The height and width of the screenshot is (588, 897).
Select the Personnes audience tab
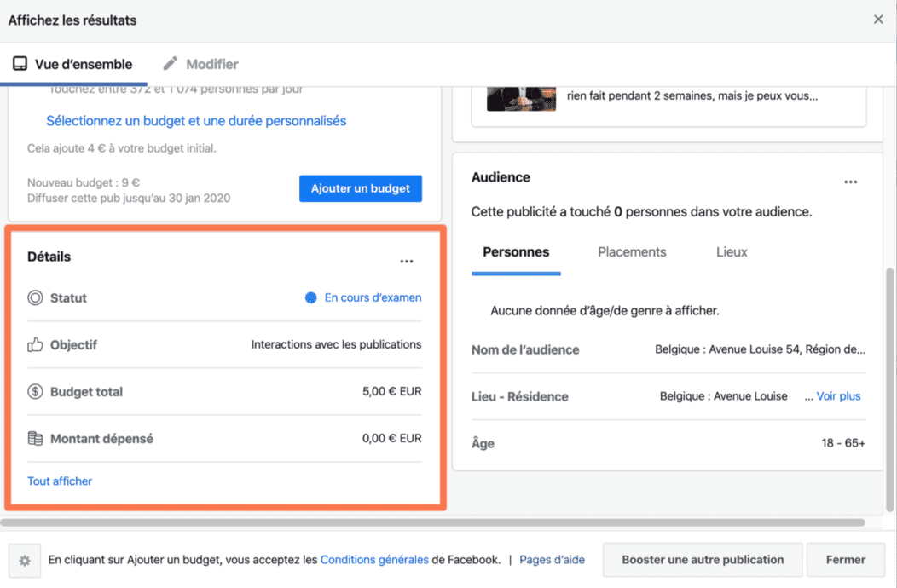point(516,252)
